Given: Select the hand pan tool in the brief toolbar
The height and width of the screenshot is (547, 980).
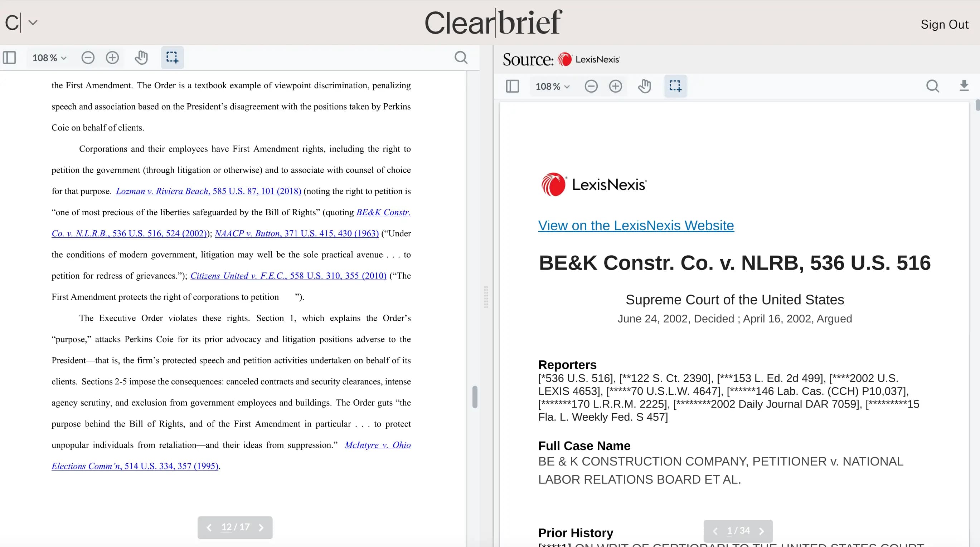Looking at the screenshot, I should click(x=141, y=58).
